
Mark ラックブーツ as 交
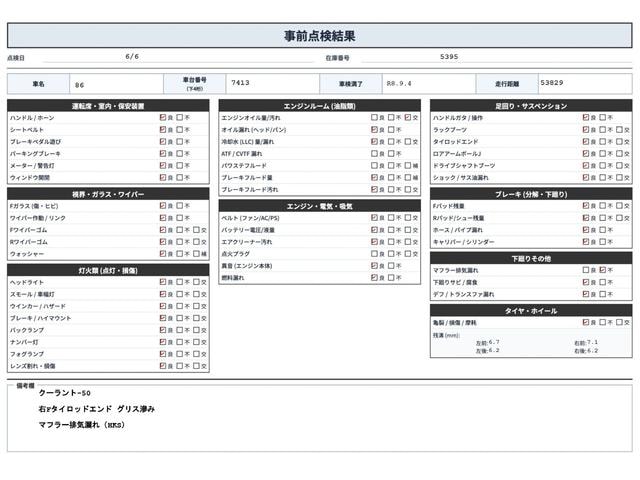[619, 130]
